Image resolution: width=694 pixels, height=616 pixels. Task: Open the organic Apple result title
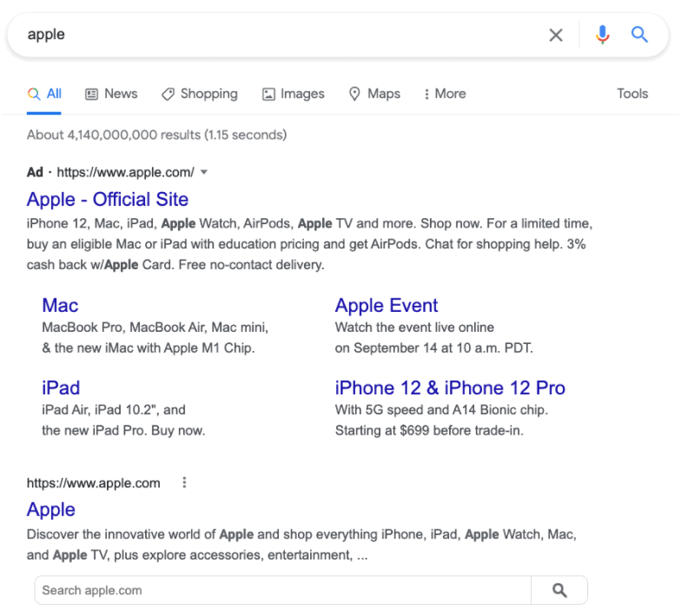(51, 510)
